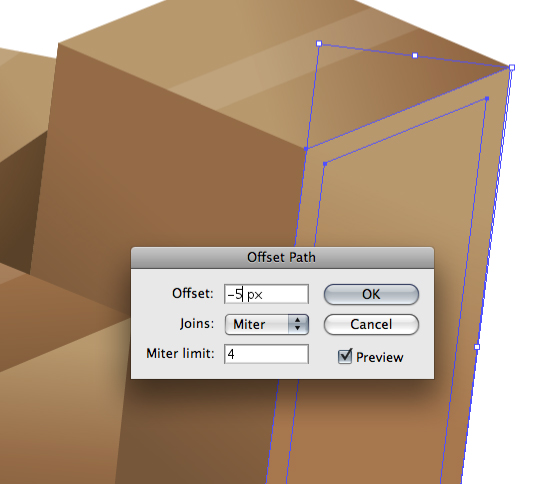Click the anchor where the box's front edges meet
Image resolution: width=541 pixels, height=484 pixels.
[x=306, y=149]
